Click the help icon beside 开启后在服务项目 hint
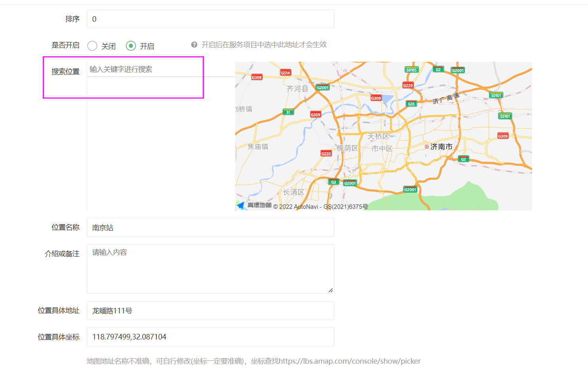 (x=194, y=45)
